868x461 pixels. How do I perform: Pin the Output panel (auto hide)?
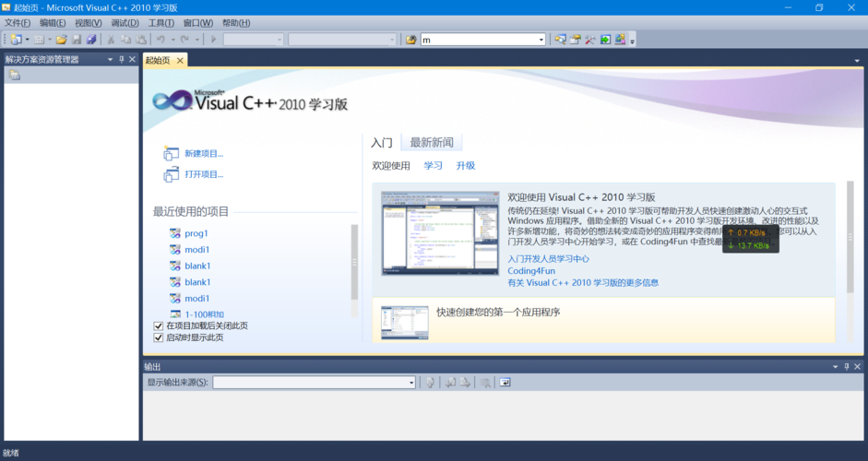click(847, 366)
